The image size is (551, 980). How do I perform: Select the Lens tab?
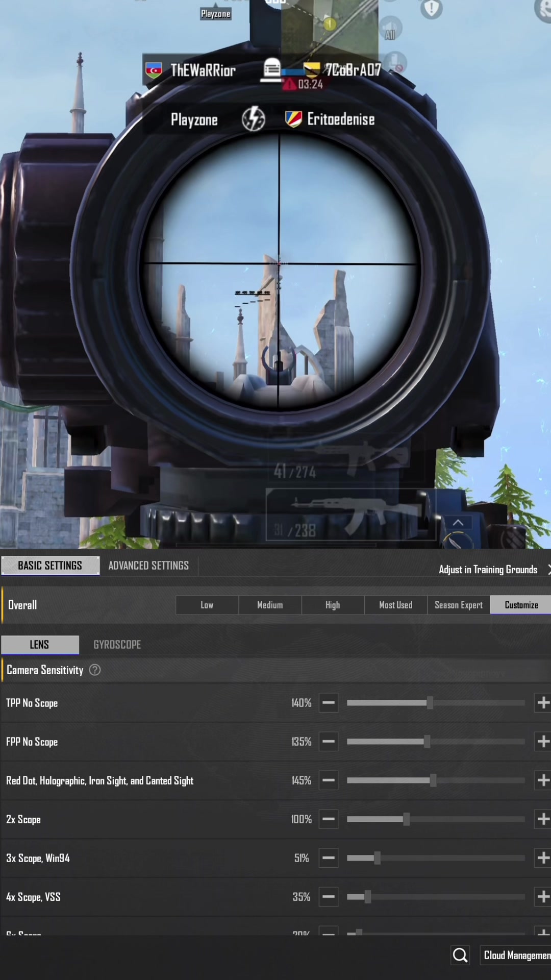[x=40, y=645]
